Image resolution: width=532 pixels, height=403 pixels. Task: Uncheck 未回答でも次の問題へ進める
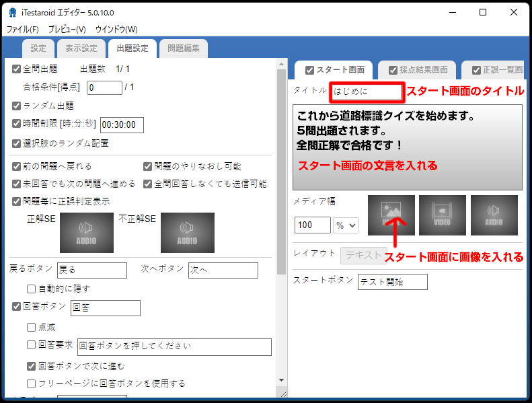coord(16,184)
